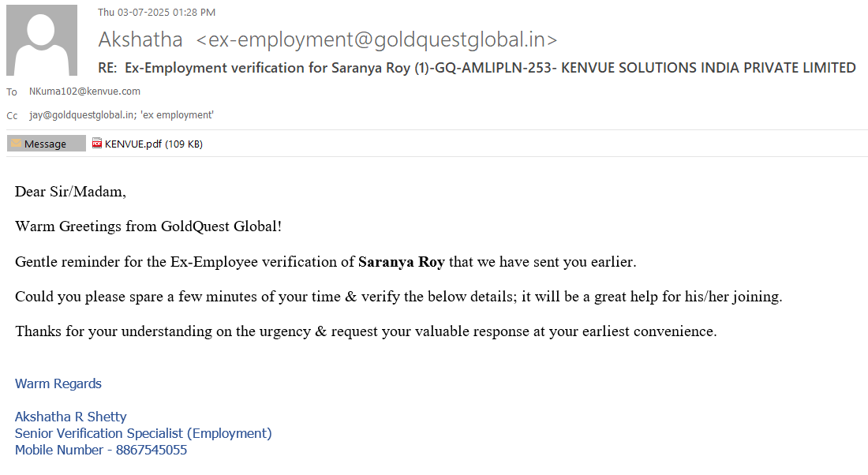Switch to the Message view tab

pos(46,144)
